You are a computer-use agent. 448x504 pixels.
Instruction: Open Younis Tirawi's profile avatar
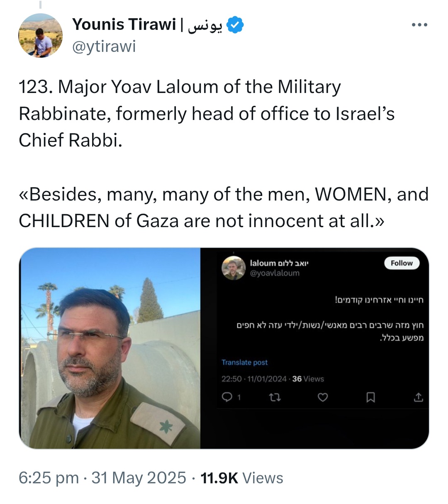[41, 35]
